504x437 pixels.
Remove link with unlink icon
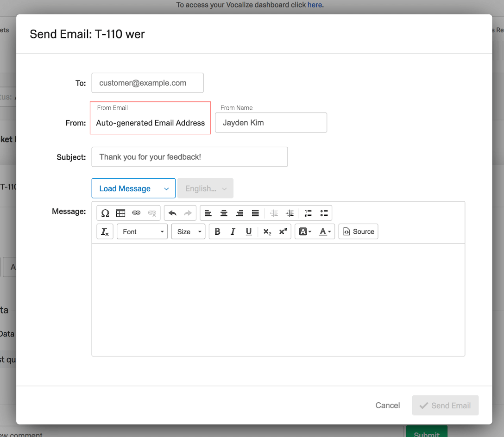(x=152, y=213)
